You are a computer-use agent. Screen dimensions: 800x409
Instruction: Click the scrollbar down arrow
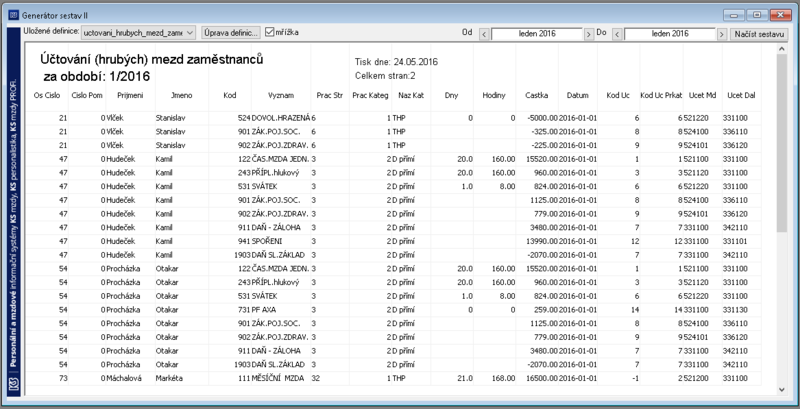coord(781,389)
